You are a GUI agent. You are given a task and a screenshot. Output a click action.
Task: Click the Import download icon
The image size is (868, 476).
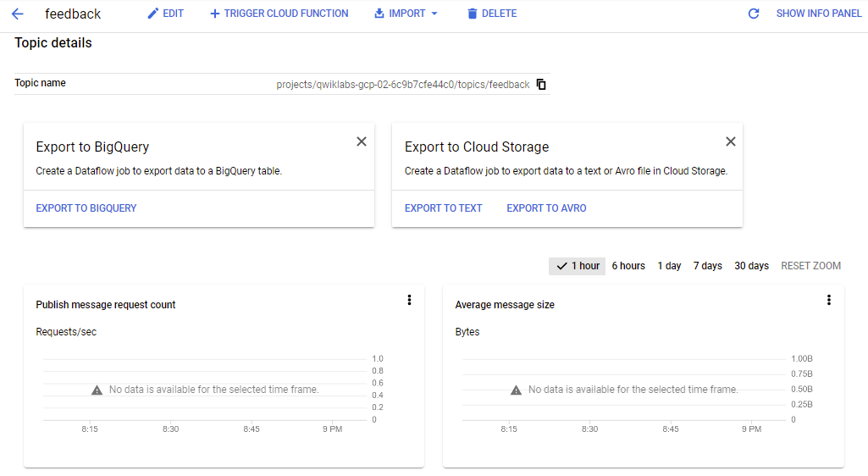click(x=379, y=14)
